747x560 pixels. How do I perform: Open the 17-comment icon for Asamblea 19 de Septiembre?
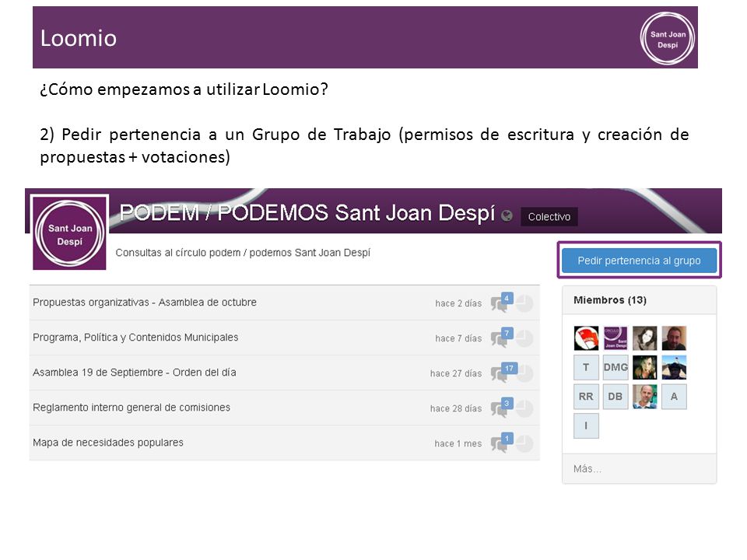point(503,373)
